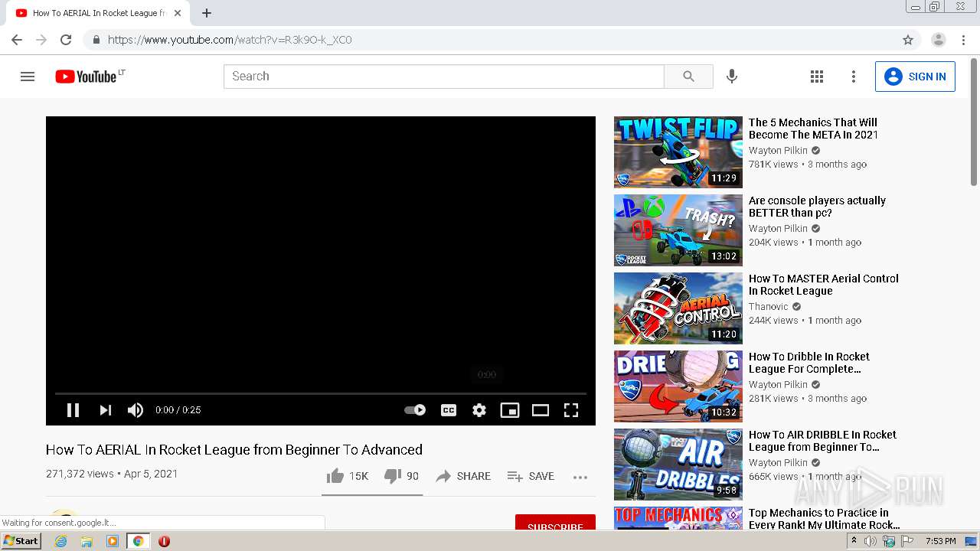Screen dimensions: 980x551
Task: Switch to theater mode
Action: [541, 410]
